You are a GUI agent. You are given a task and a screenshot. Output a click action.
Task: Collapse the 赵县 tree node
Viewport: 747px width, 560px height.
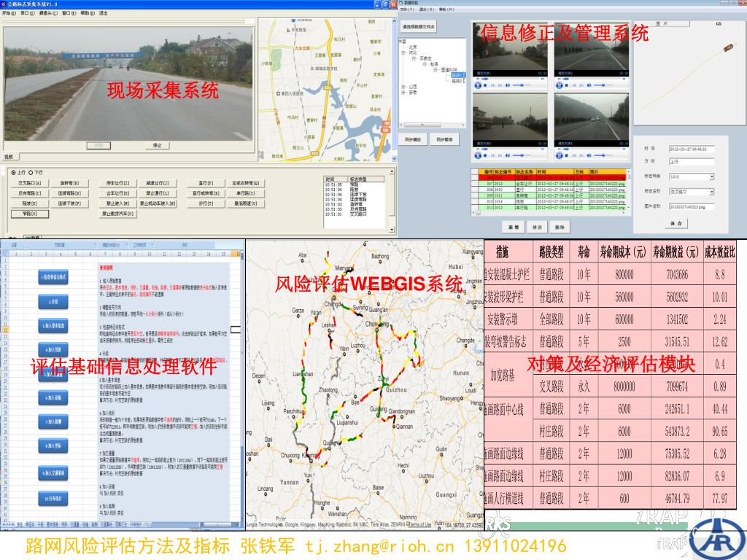point(425,64)
